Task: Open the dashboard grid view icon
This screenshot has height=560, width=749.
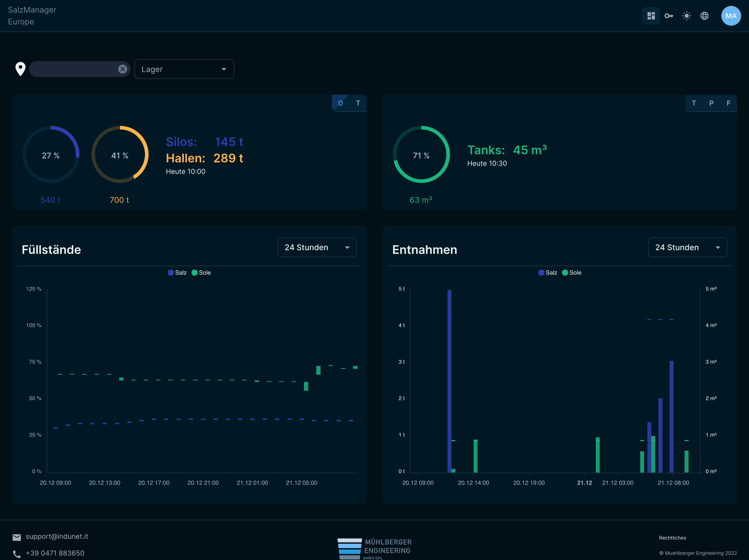Action: 651,16
